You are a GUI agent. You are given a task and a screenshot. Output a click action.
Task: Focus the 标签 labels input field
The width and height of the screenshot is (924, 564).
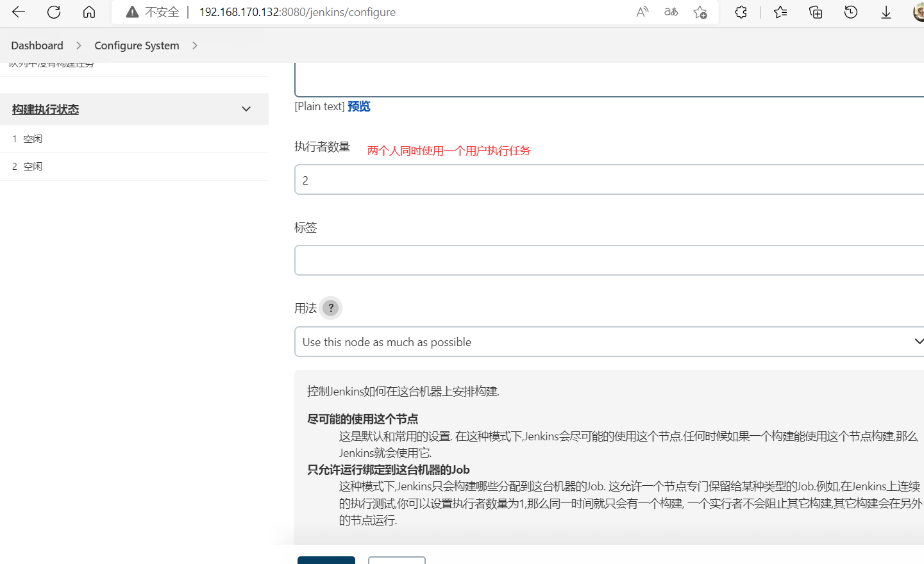pos(609,260)
